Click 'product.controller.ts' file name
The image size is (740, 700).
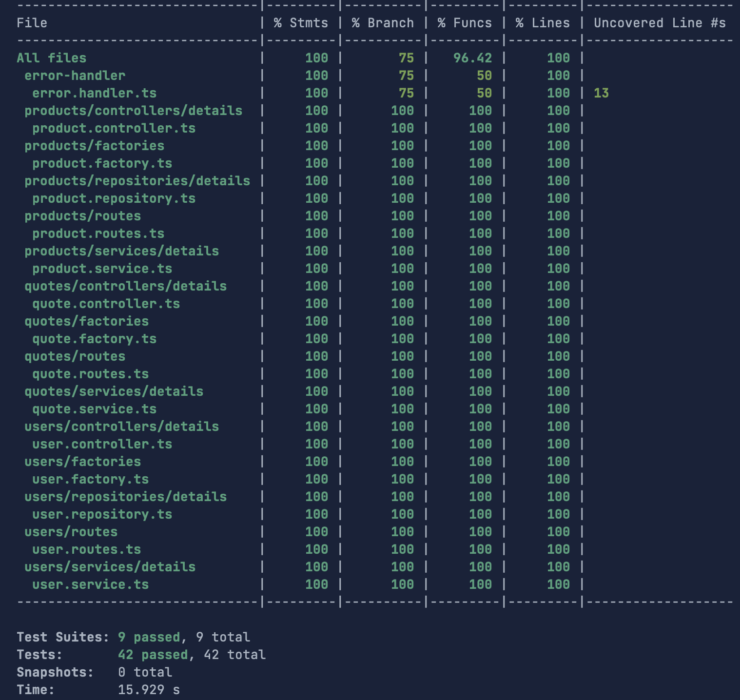click(x=114, y=128)
